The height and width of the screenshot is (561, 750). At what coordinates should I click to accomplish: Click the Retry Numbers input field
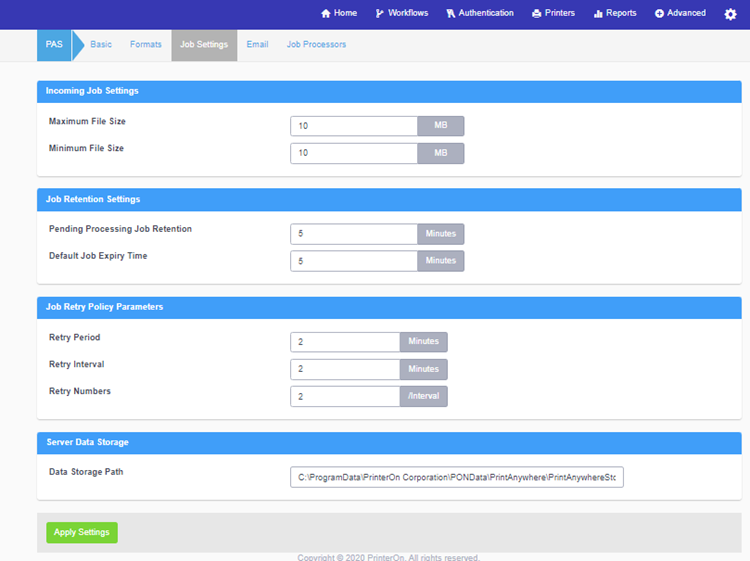click(346, 396)
